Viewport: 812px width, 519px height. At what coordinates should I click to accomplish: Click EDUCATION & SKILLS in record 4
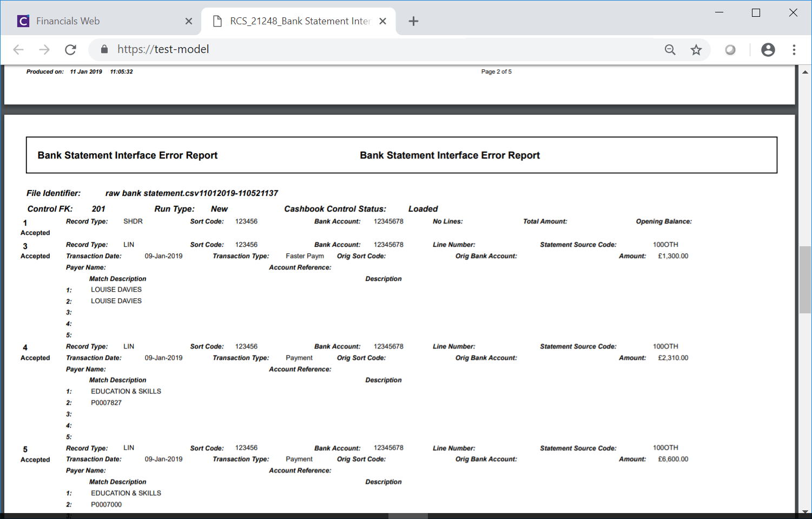(126, 391)
